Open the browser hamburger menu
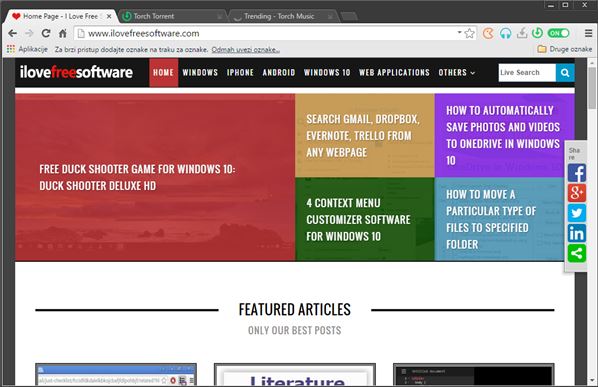The width and height of the screenshot is (598, 387). 588,33
